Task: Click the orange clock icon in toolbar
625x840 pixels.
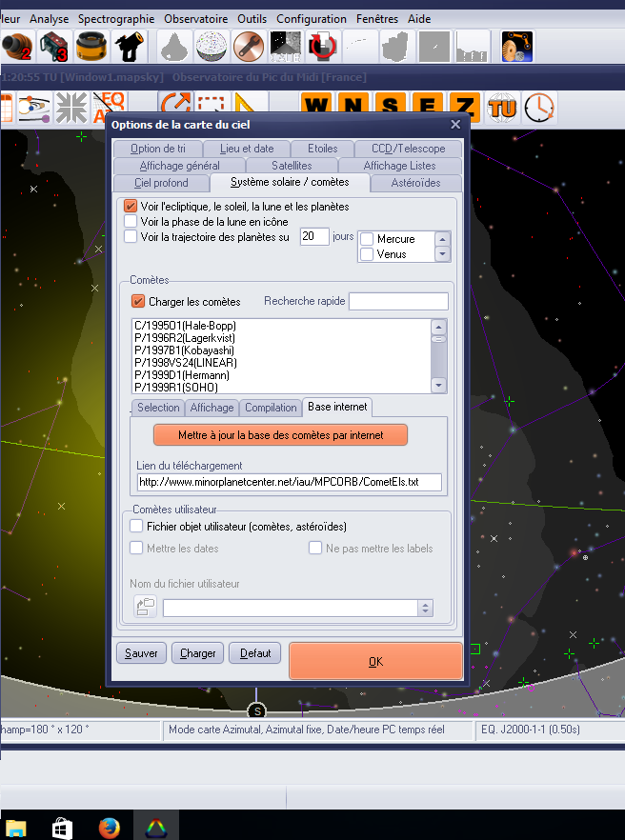Action: (539, 107)
